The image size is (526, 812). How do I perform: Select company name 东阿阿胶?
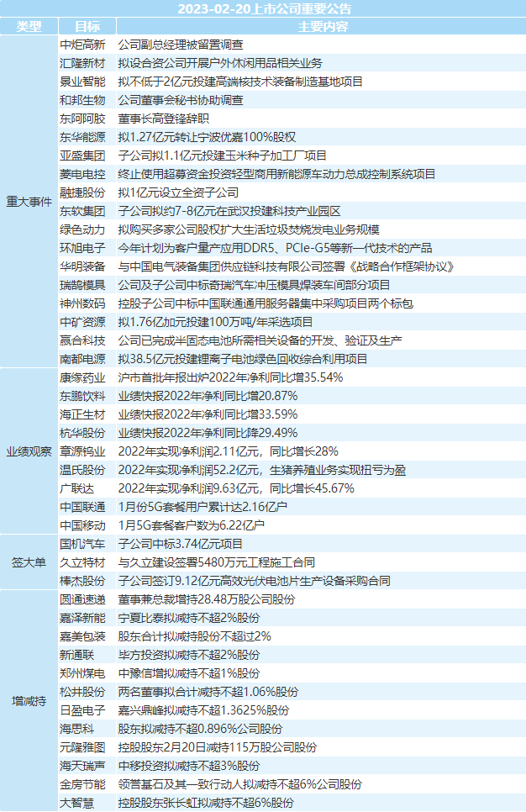82,119
